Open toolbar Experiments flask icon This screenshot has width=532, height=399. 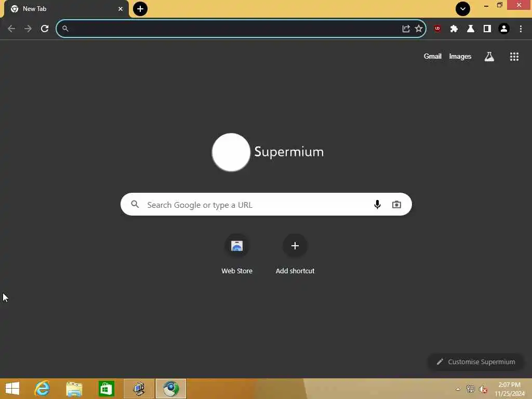(x=471, y=29)
